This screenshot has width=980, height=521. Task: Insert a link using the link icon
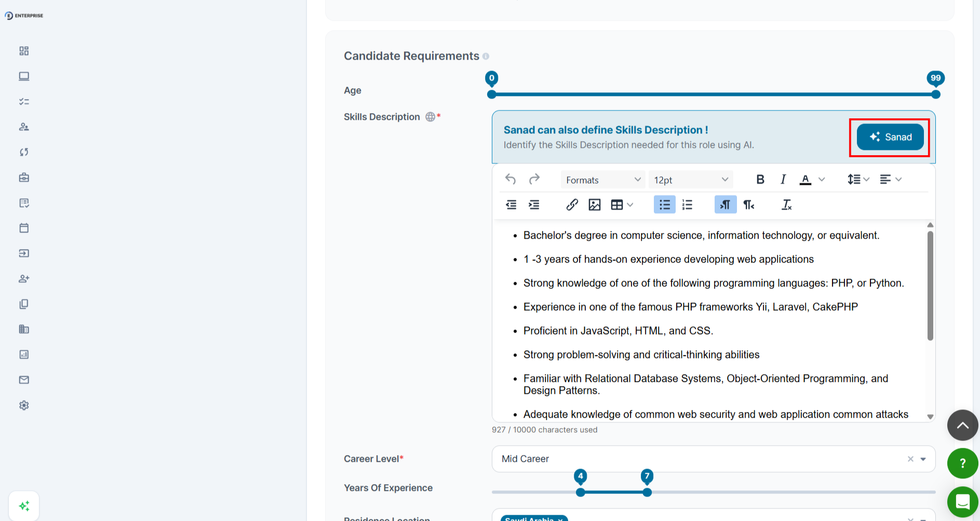pos(572,205)
